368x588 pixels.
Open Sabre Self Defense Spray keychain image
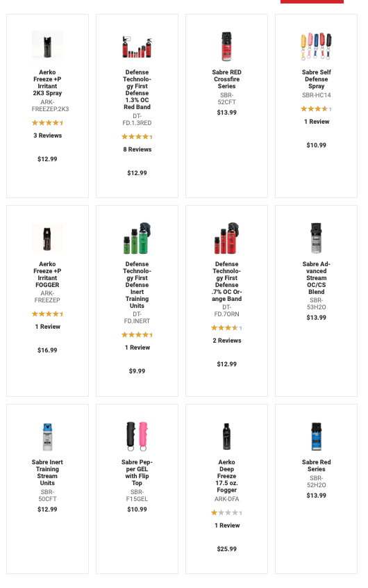pos(317,47)
